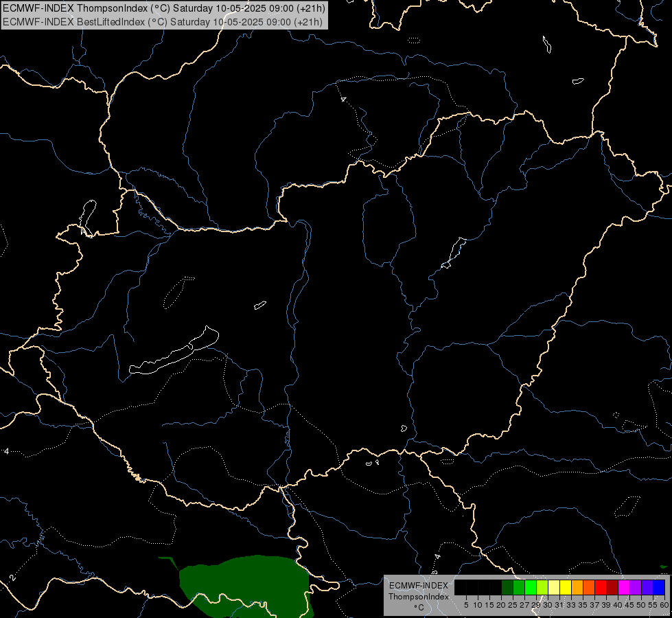The width and height of the screenshot is (672, 618).
Task: Click the contour label 2 on the map
Action: pyautogui.click(x=13, y=577)
